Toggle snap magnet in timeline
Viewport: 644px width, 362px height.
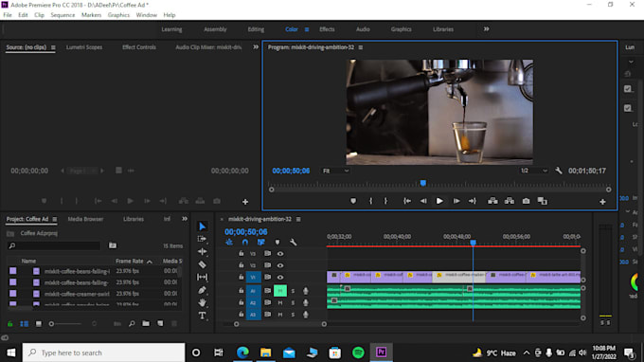(x=245, y=243)
